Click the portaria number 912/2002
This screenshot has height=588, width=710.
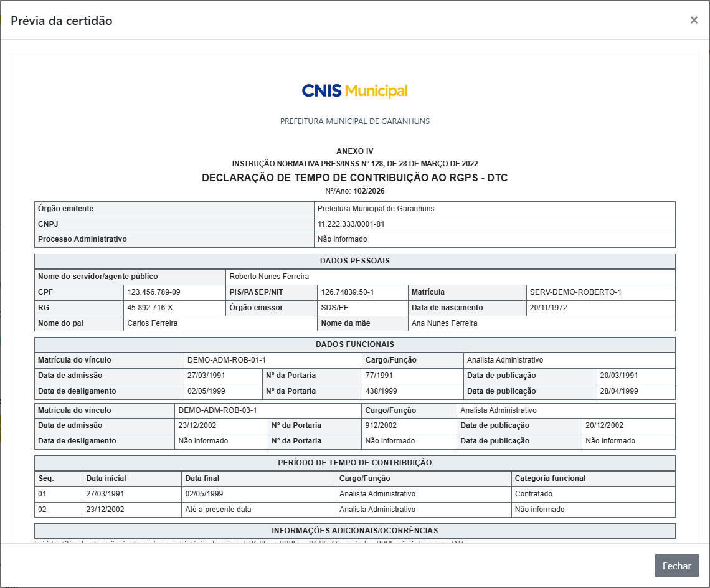381,425
